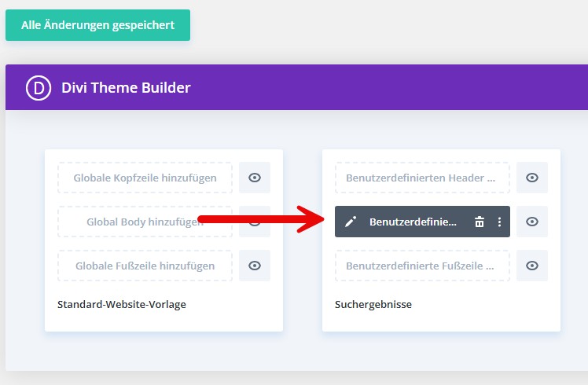Toggle eye icon for Benutzerdefinierten Header
Image resolution: width=588 pixels, height=385 pixels.
[x=532, y=178]
